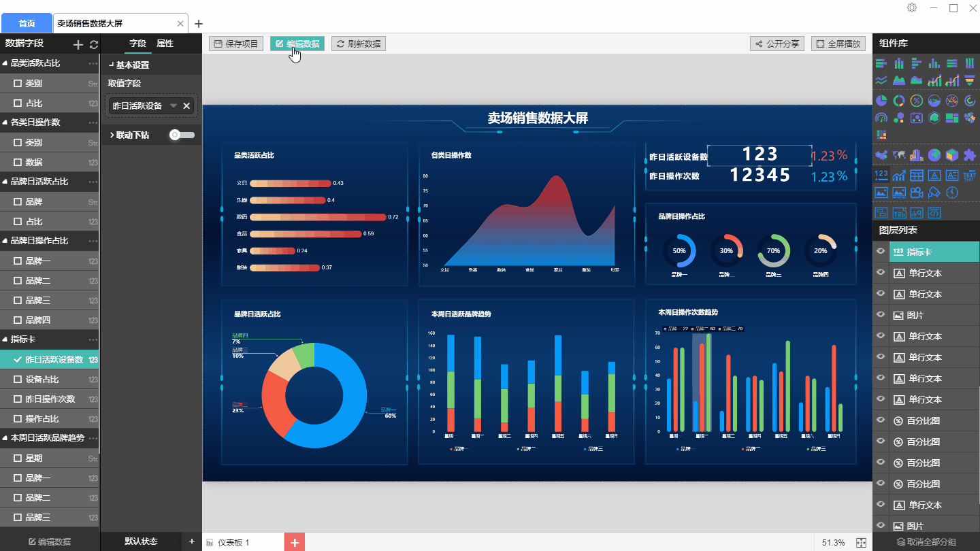
Task: Open more options for 品牌日操作占比 group
Action: (93, 241)
